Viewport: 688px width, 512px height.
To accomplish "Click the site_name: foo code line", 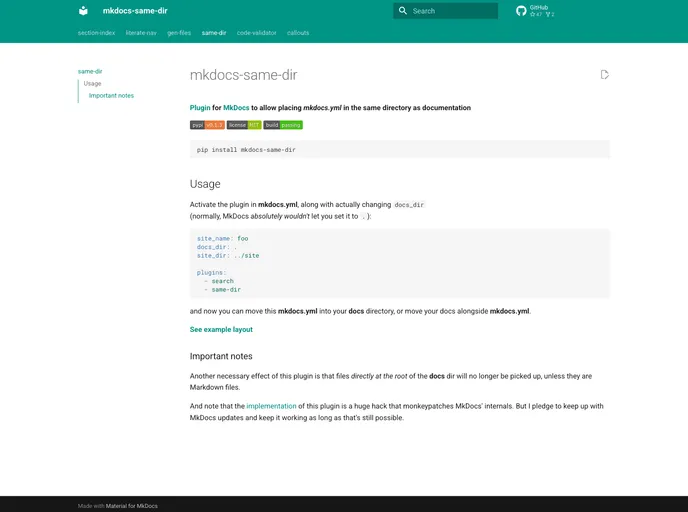I will [x=222, y=239].
